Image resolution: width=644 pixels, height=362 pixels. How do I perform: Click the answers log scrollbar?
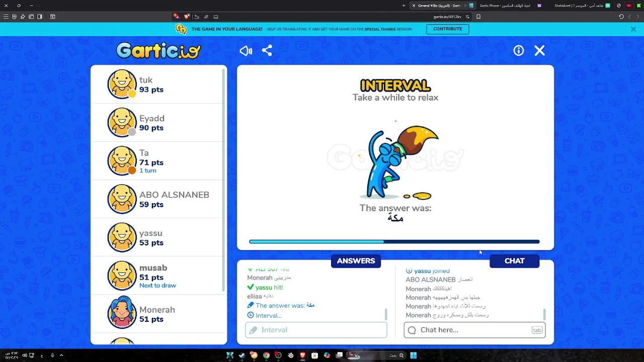(x=386, y=315)
